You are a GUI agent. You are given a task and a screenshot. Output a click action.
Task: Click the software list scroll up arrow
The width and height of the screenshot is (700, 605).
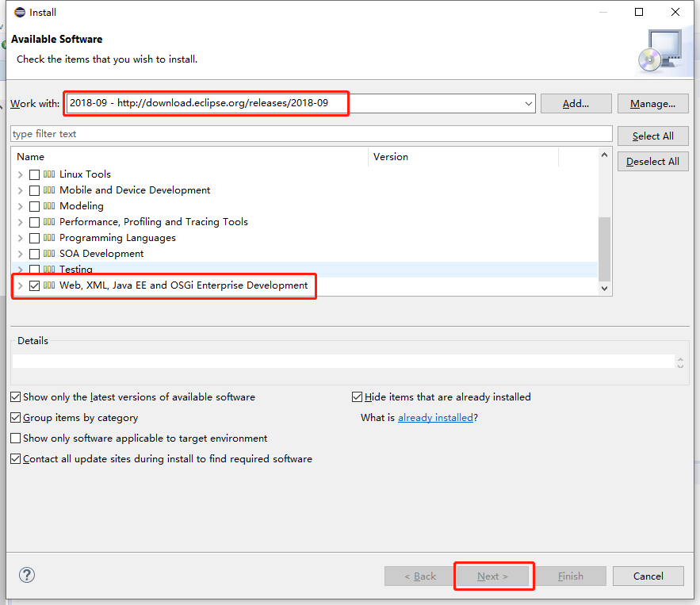[604, 155]
